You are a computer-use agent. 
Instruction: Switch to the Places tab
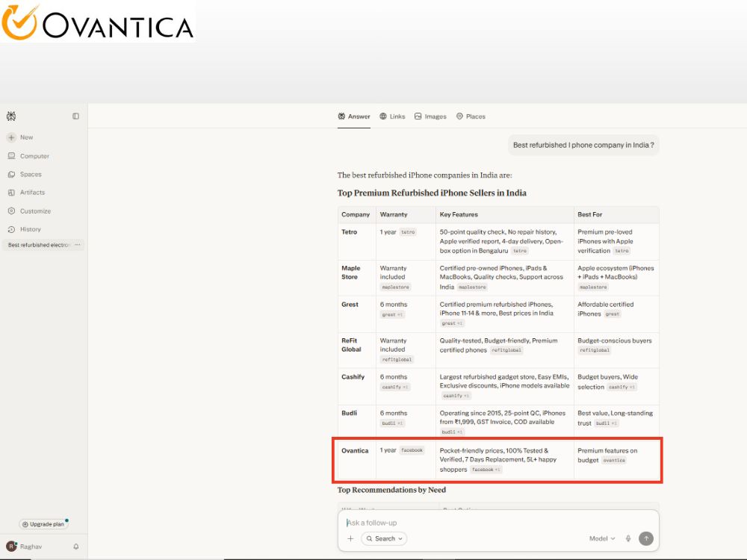(471, 116)
